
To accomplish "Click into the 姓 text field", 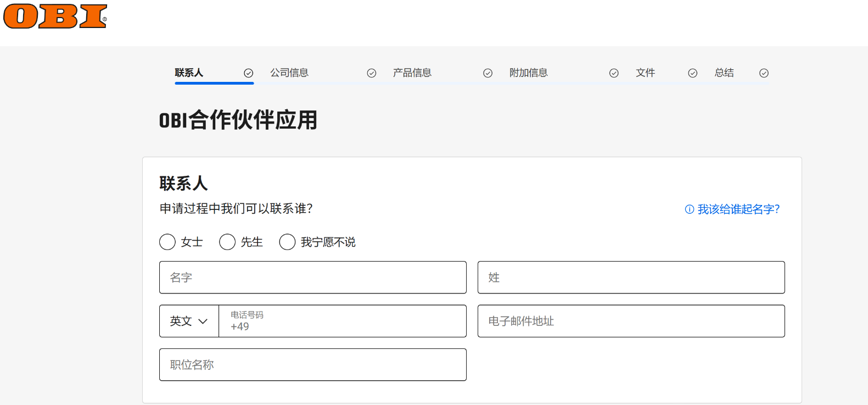I will pos(631,278).
